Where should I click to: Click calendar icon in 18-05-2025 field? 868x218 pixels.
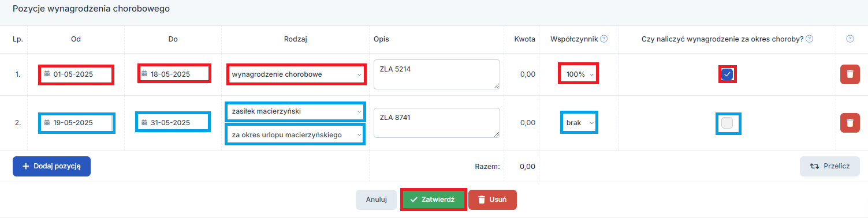144,74
